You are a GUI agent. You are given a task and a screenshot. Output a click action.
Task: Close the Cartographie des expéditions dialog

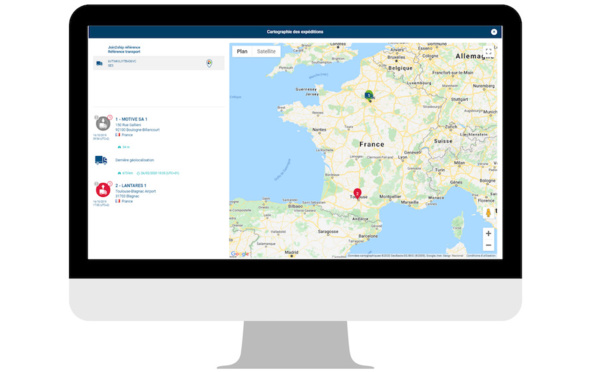coord(494,32)
